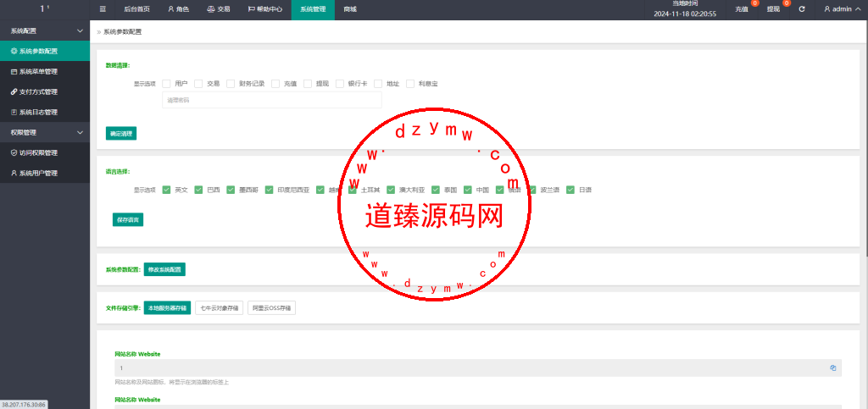Uncheck the 波兰语 language checkbox
The height and width of the screenshot is (409, 868).
click(532, 190)
